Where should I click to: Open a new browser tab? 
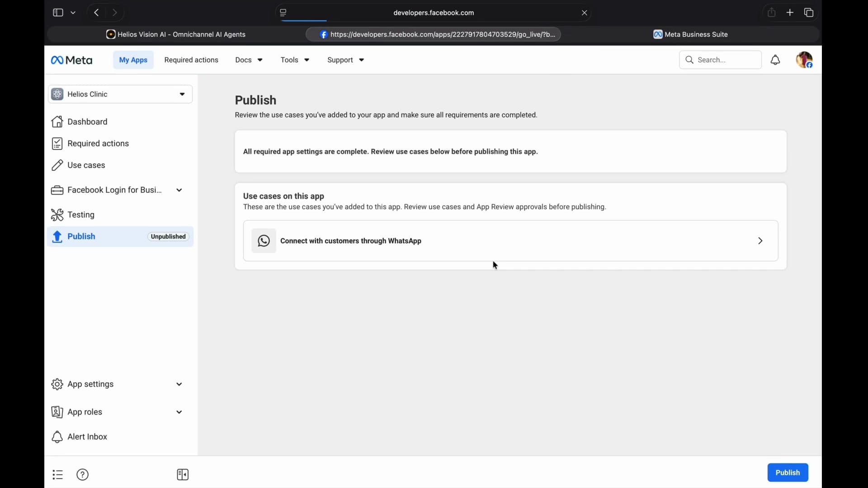(790, 13)
